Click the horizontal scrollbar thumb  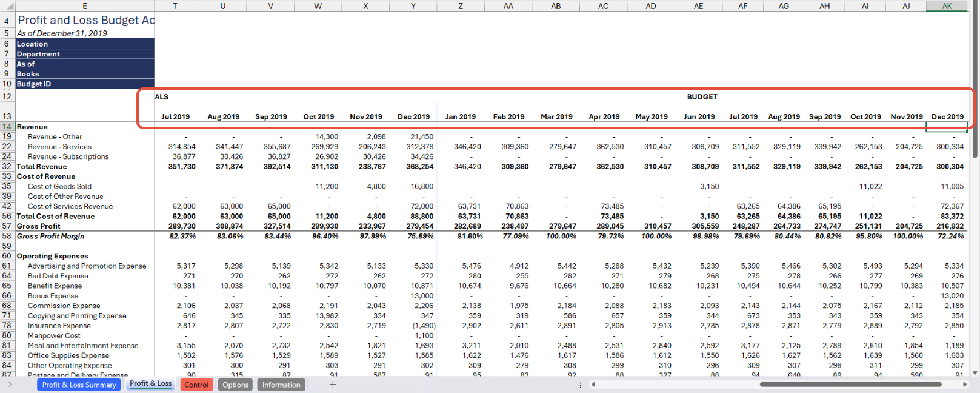coord(850,385)
